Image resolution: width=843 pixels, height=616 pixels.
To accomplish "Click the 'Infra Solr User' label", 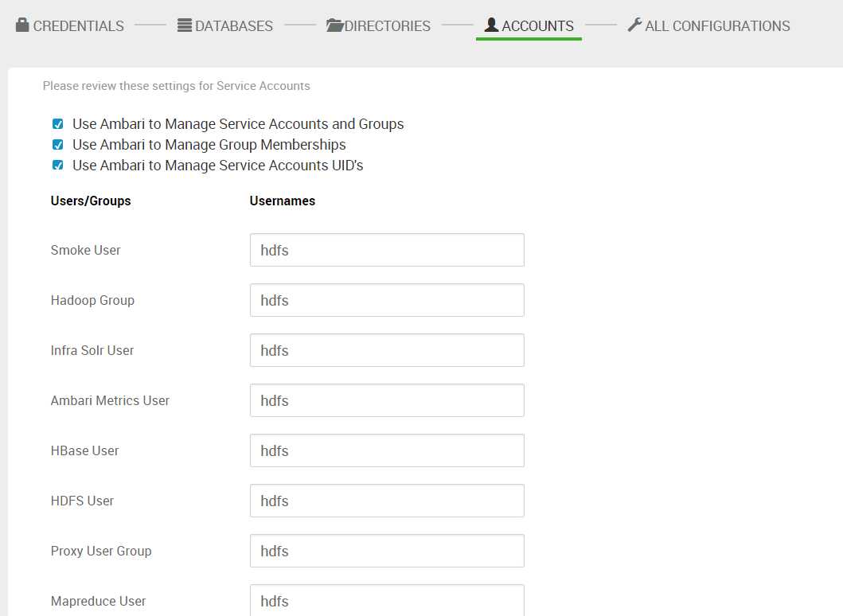I will [92, 350].
